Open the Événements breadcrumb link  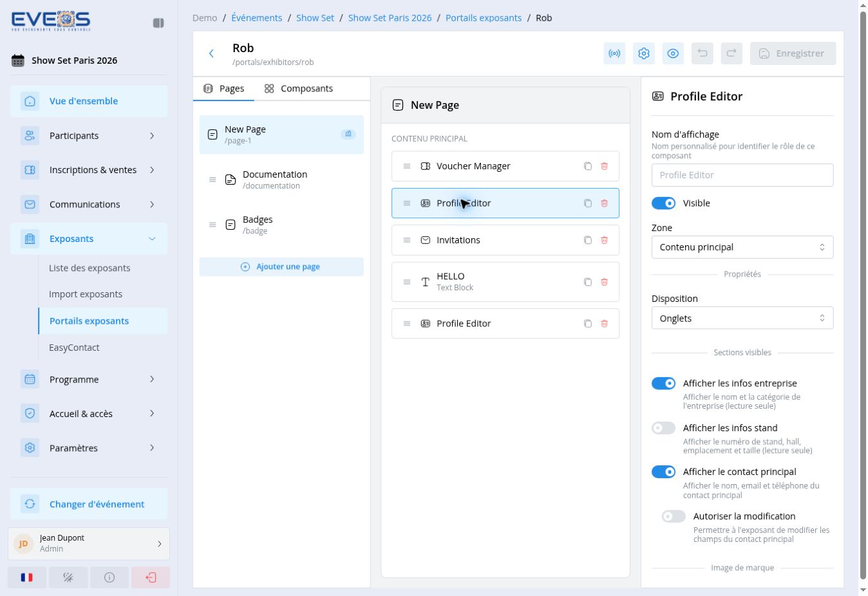[x=257, y=18]
